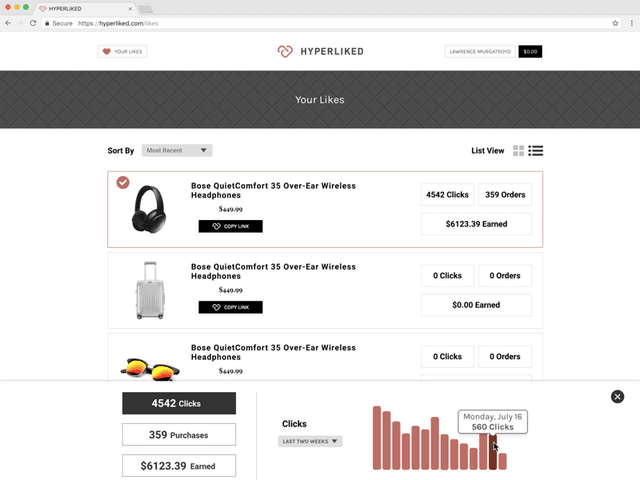Open the Most Recent sort dropdown
The image size is (640, 480).
[177, 151]
